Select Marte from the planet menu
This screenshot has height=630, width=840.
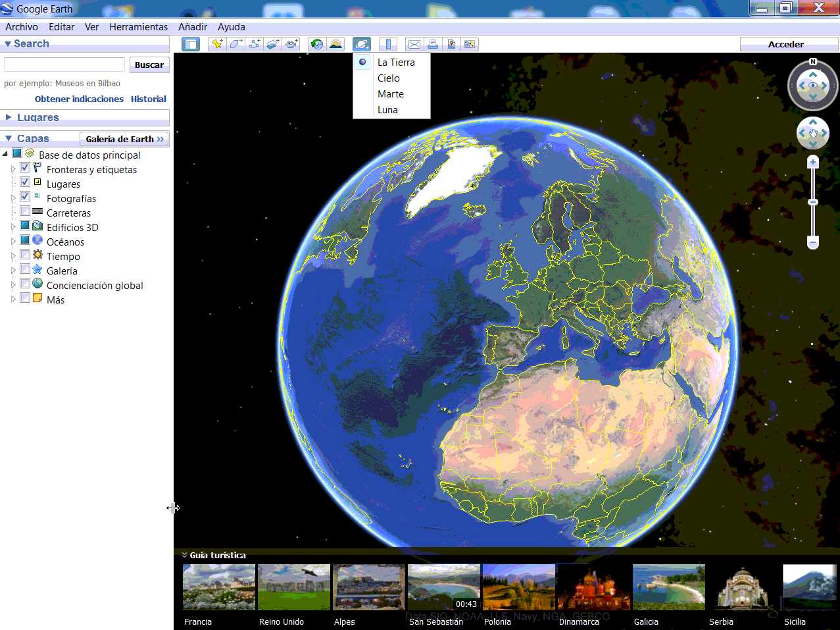pyautogui.click(x=390, y=93)
